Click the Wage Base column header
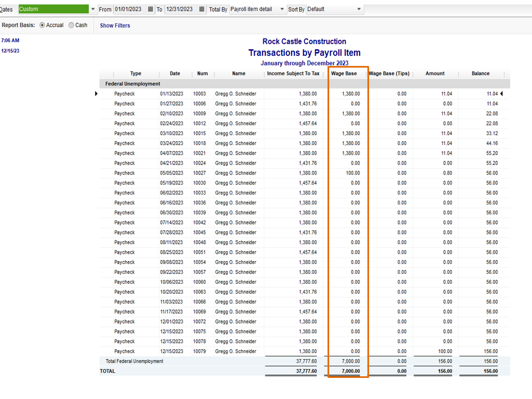 (x=344, y=74)
